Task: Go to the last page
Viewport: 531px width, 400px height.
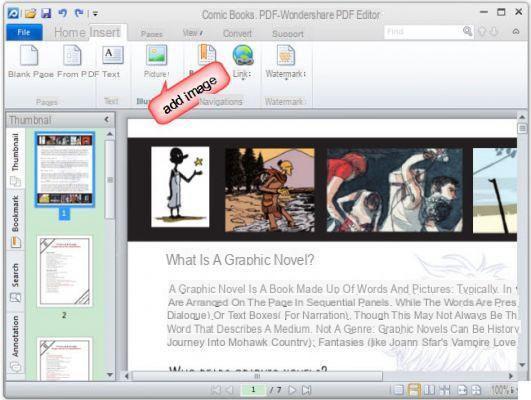Action: [306, 390]
